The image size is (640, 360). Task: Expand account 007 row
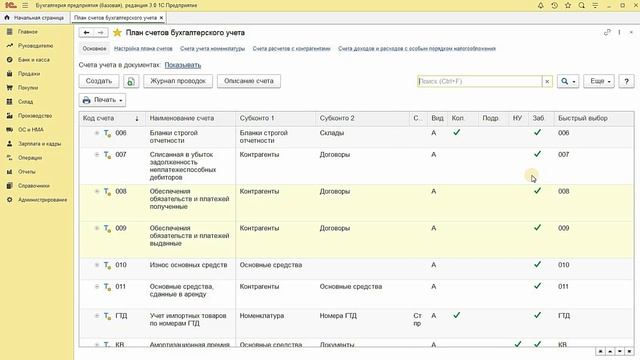click(97, 155)
